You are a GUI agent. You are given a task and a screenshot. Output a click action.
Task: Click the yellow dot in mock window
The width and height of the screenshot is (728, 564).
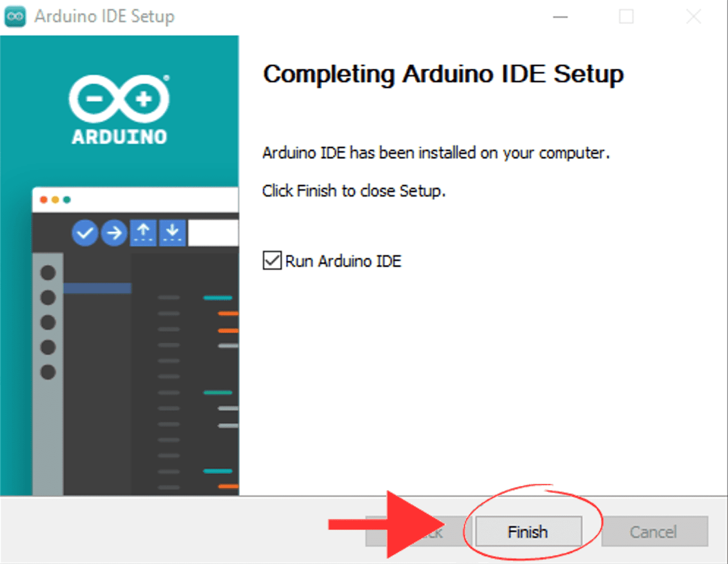pos(55,200)
